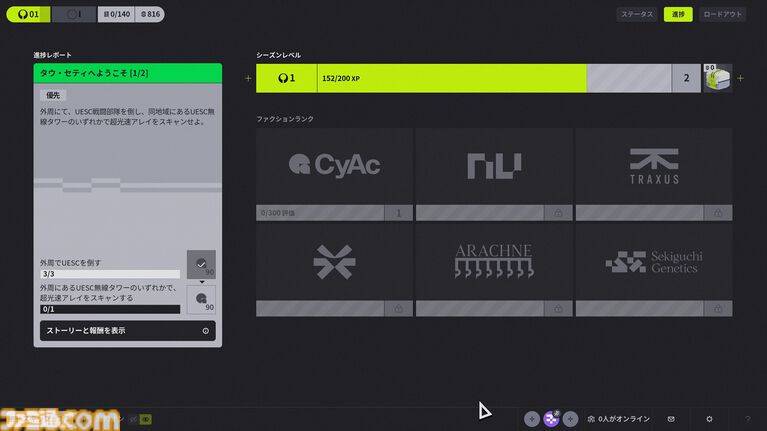Click the purple player avatar icon
767x431 pixels.
(551, 418)
